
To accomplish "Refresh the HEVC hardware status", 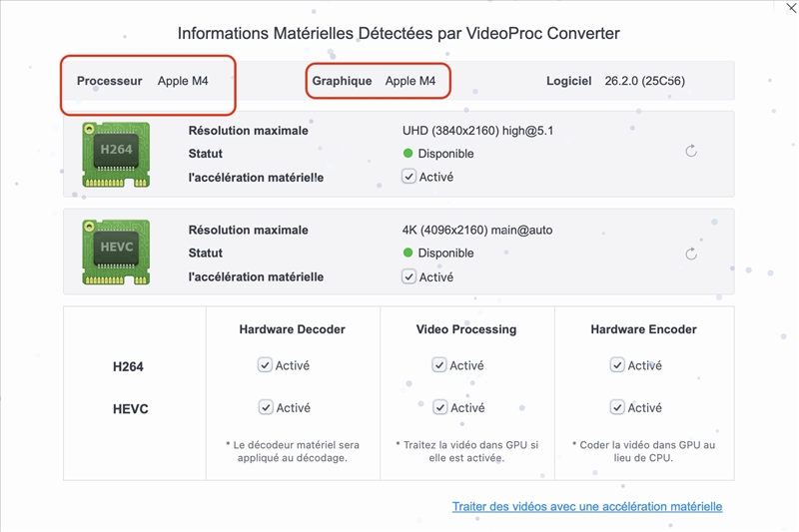I will (691, 254).
